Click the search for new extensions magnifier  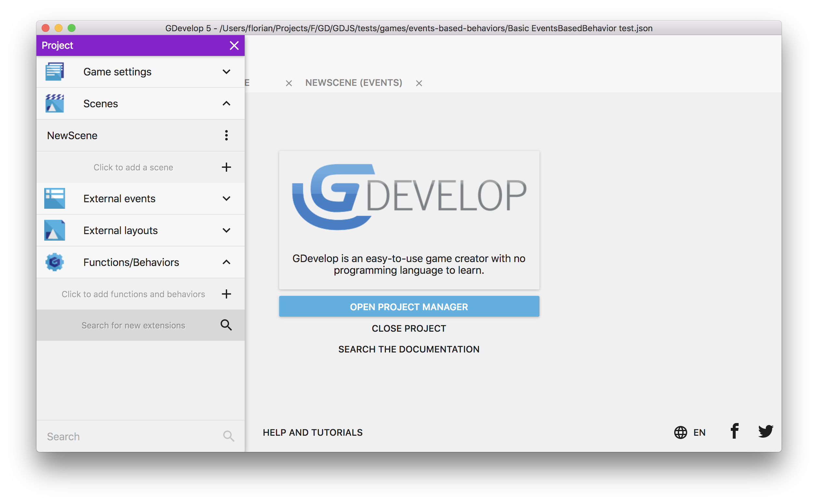pos(226,325)
